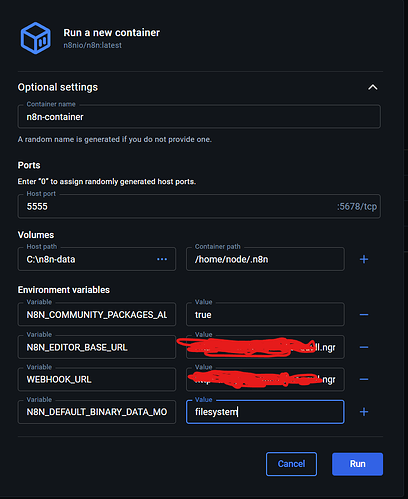Image resolution: width=408 pixels, height=499 pixels.
Task: Edit the Host port field containing 5555
Action: (199, 206)
